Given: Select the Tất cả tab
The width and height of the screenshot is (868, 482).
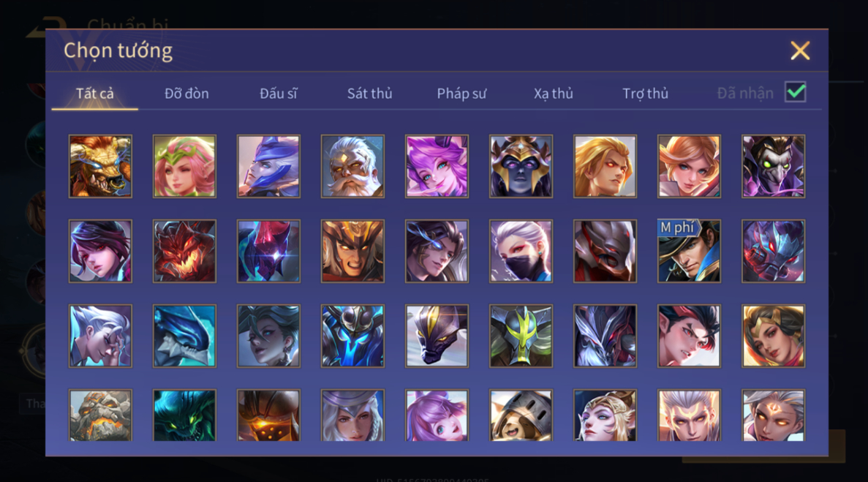Looking at the screenshot, I should (94, 94).
